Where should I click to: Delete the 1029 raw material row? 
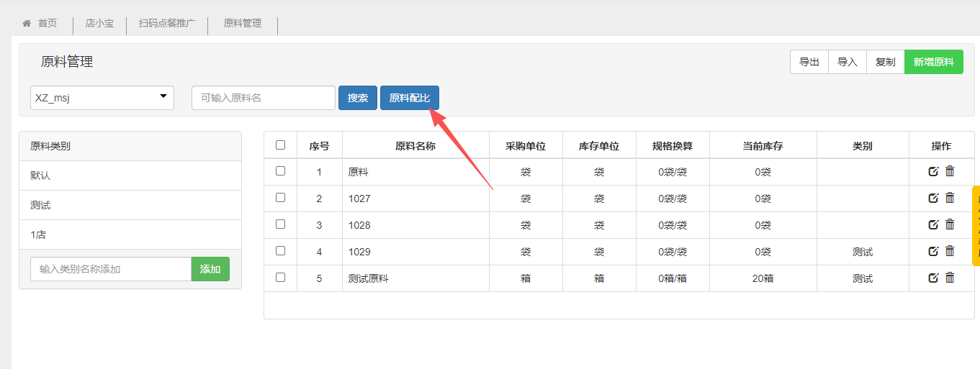[x=950, y=251]
